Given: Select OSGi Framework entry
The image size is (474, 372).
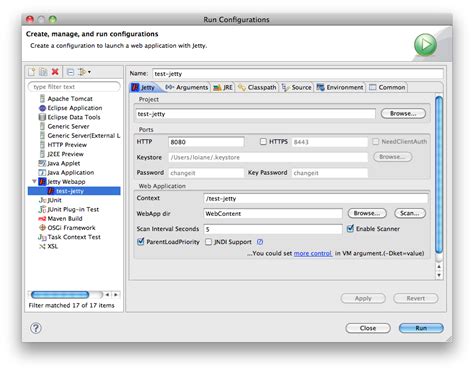Looking at the screenshot, I should pyautogui.click(x=67, y=228).
